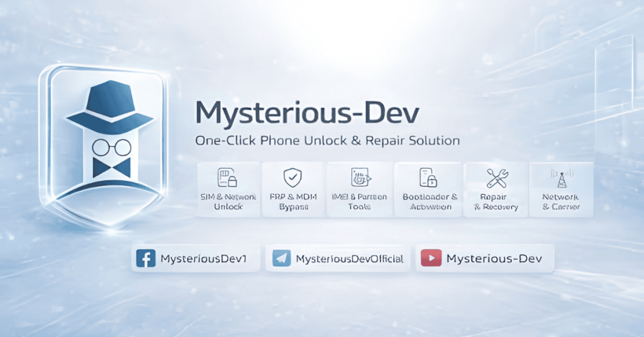Click the Network & Carrier label
The image size is (644, 337).
[560, 202]
